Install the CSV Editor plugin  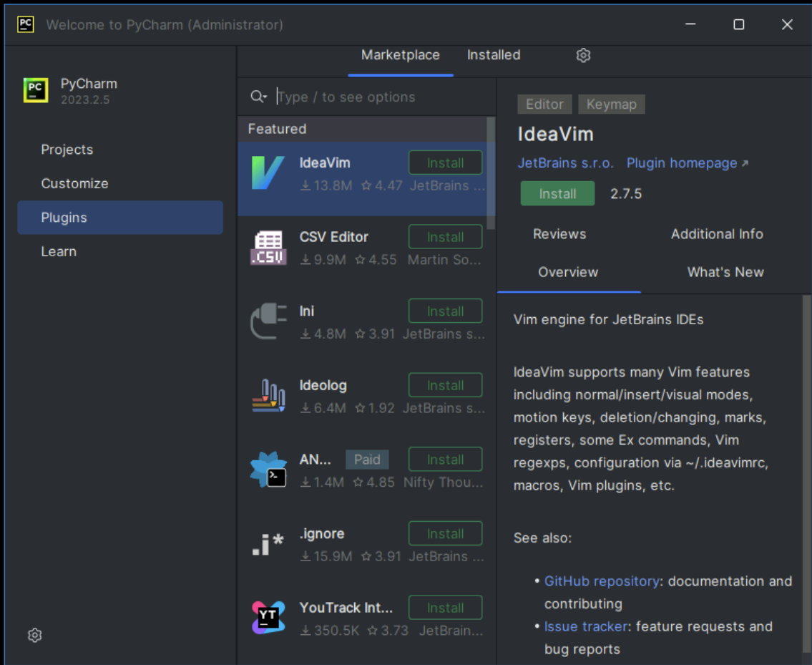tap(446, 237)
